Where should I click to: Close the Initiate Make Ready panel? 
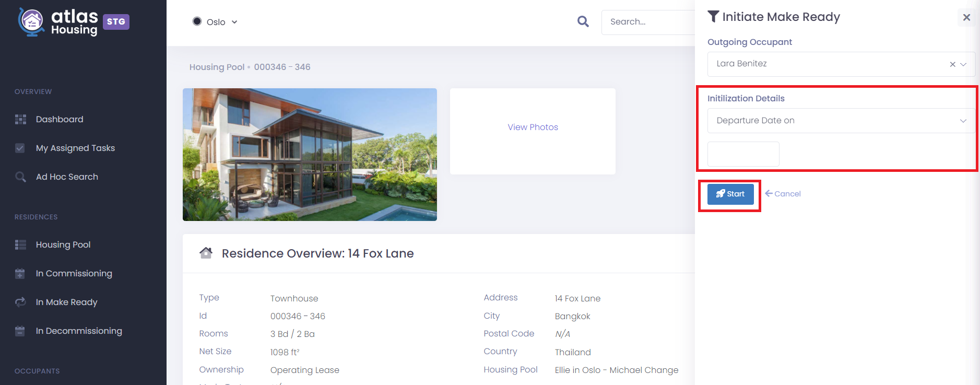pyautogui.click(x=966, y=17)
